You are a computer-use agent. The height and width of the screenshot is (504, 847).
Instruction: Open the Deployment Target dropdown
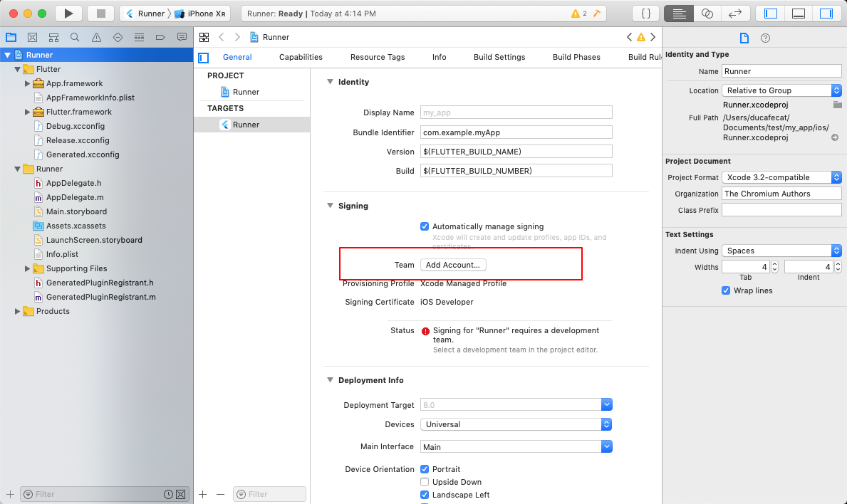click(607, 405)
